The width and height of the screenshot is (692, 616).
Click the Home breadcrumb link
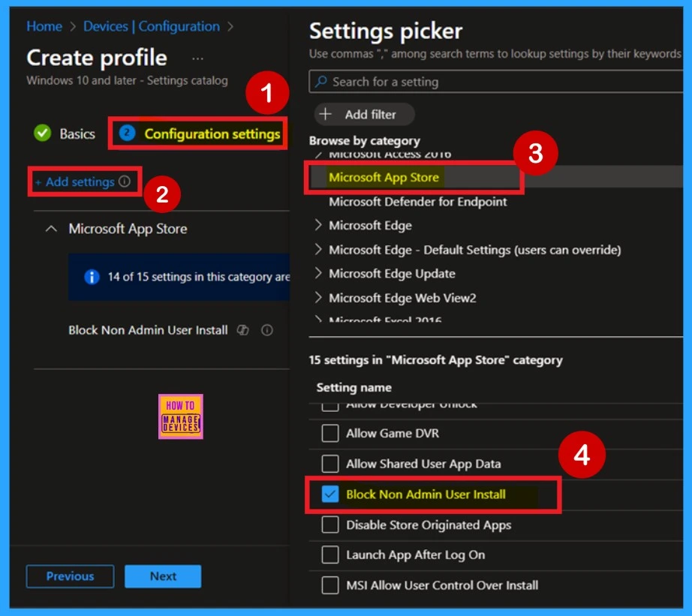pos(44,26)
